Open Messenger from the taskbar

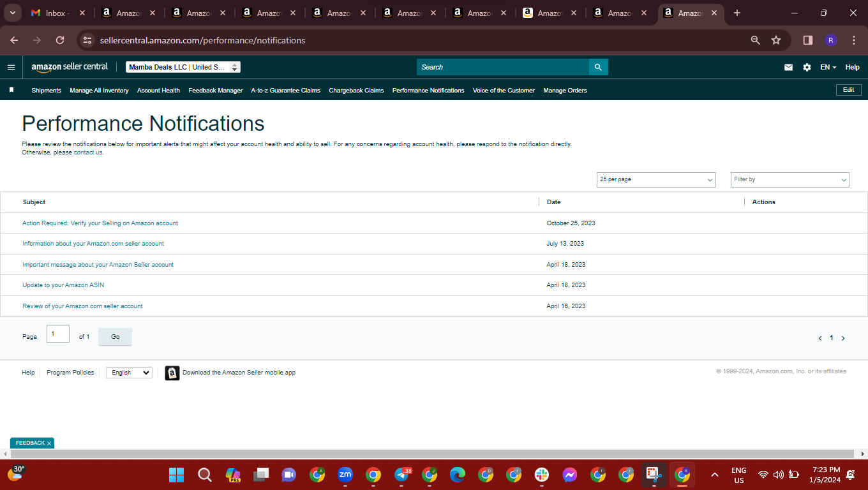[x=570, y=475]
